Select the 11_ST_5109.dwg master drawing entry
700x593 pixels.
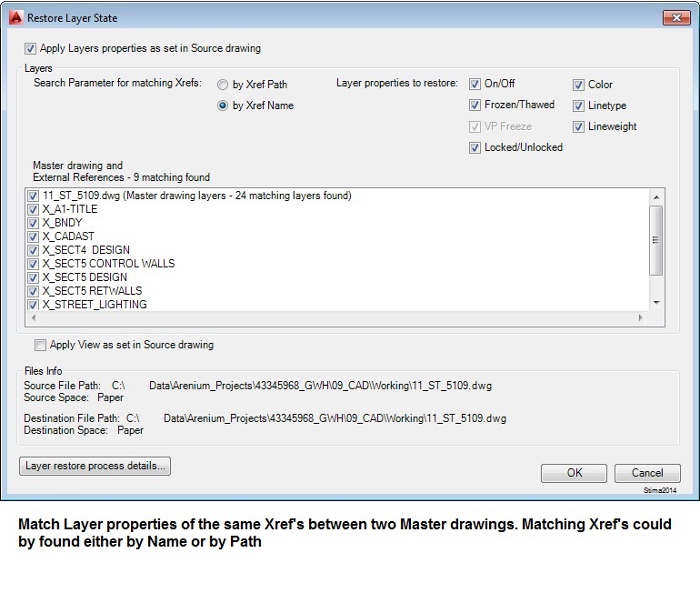[196, 196]
